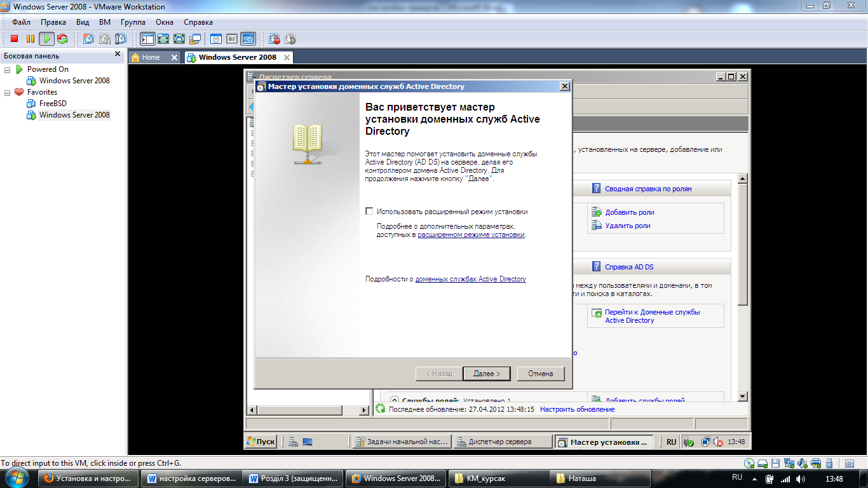
Task: Open the Snapshot Manager wrench-clock icon
Action: [x=120, y=39]
